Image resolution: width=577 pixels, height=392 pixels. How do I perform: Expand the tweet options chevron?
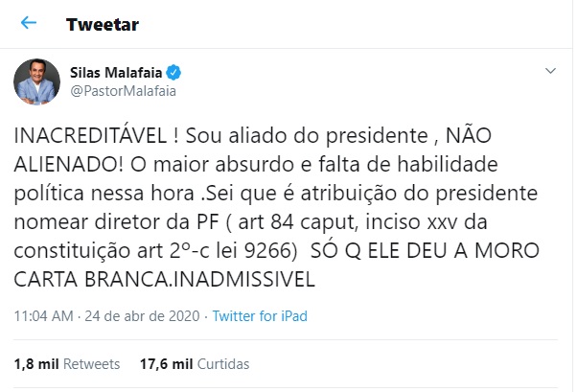point(550,72)
